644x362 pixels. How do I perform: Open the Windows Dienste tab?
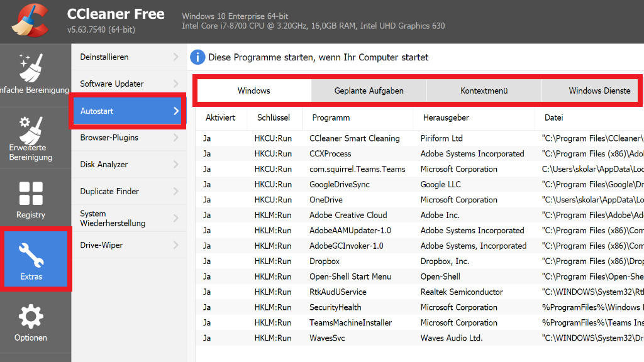[599, 90]
